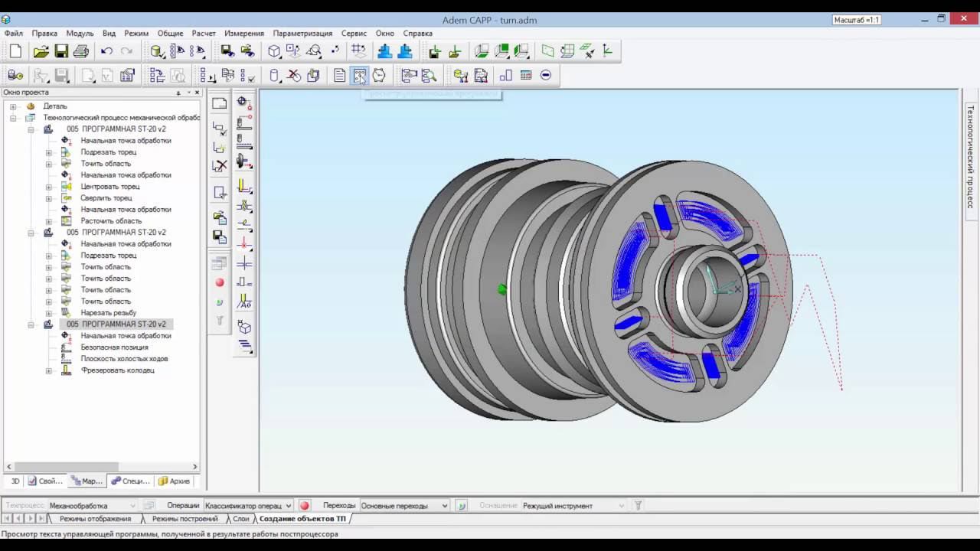
Task: Click the New document icon
Action: [x=15, y=51]
